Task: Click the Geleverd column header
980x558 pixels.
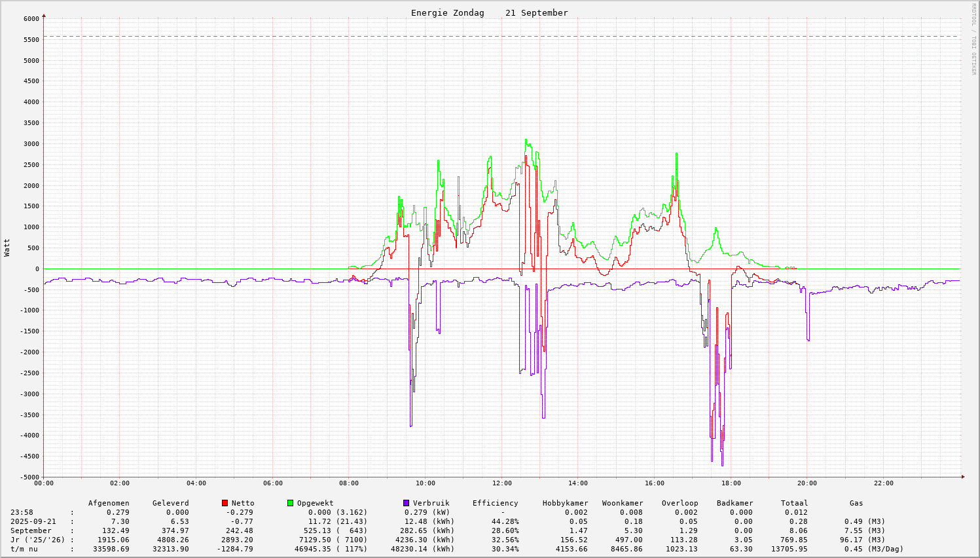Action: click(x=170, y=503)
